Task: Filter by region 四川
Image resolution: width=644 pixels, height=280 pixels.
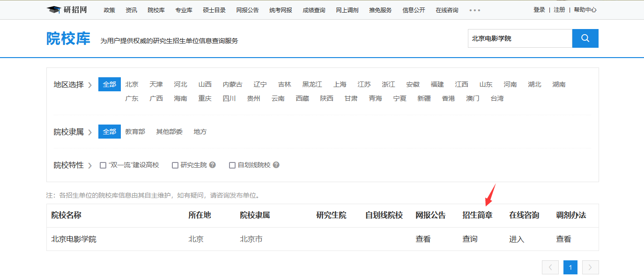Action: point(229,98)
